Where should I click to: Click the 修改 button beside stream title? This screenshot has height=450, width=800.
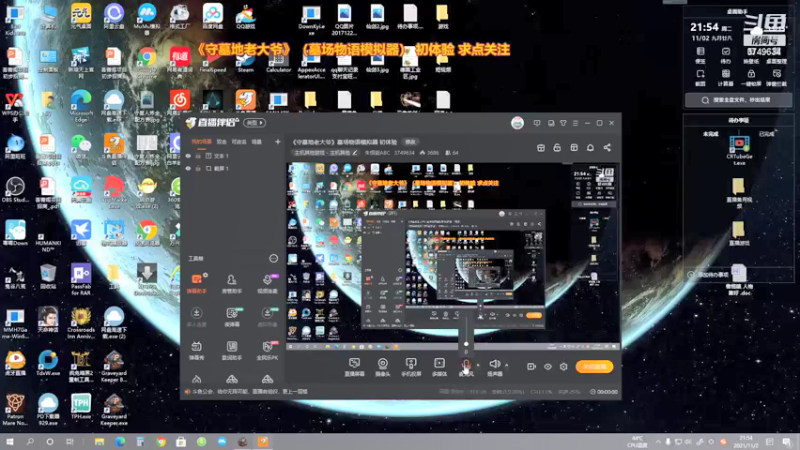pyautogui.click(x=410, y=142)
